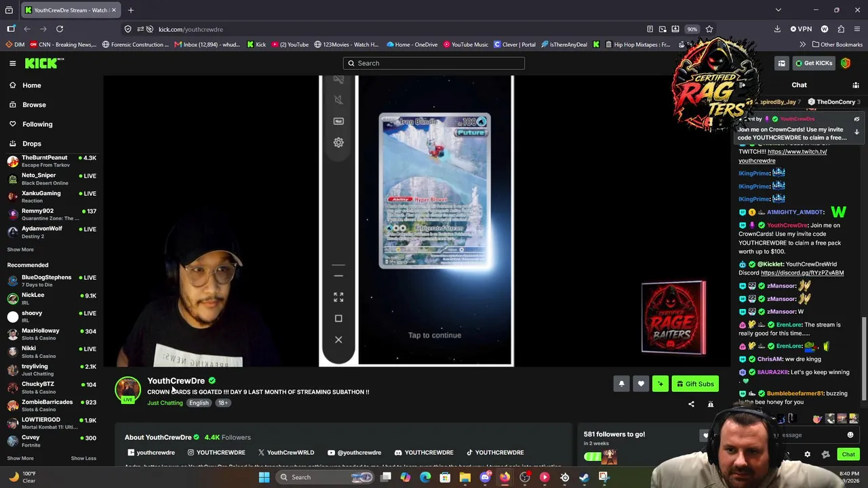Open YOUTHCREWDRE Discord link

[424, 453]
